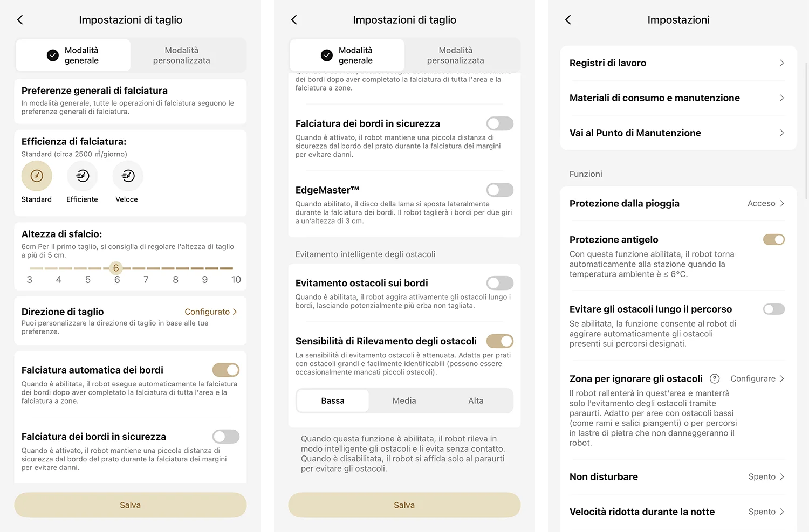Screen dimensions: 809x532
Task: Go back from the Impostazioni screen
Action: coord(568,20)
